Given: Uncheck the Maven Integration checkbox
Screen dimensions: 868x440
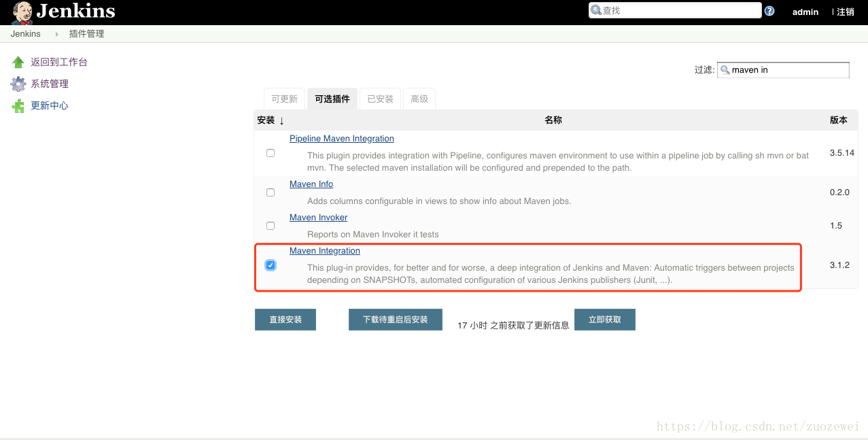Looking at the screenshot, I should pyautogui.click(x=271, y=265).
